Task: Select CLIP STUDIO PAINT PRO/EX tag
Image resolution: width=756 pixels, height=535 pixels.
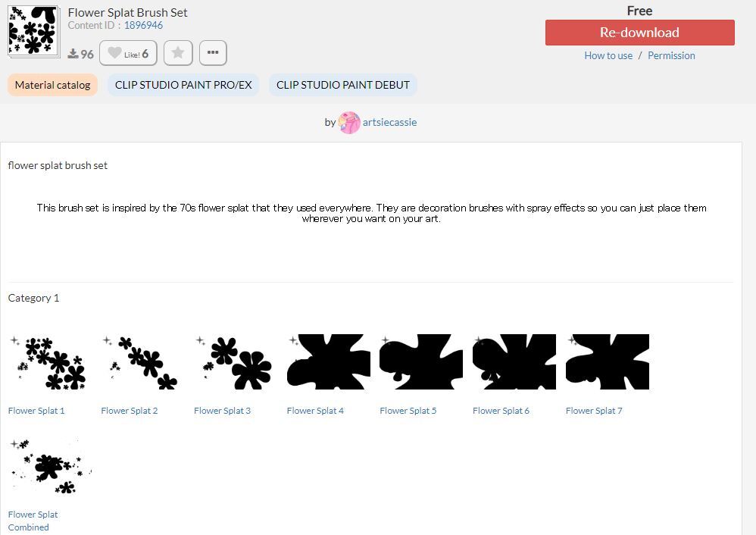Action: (x=183, y=85)
